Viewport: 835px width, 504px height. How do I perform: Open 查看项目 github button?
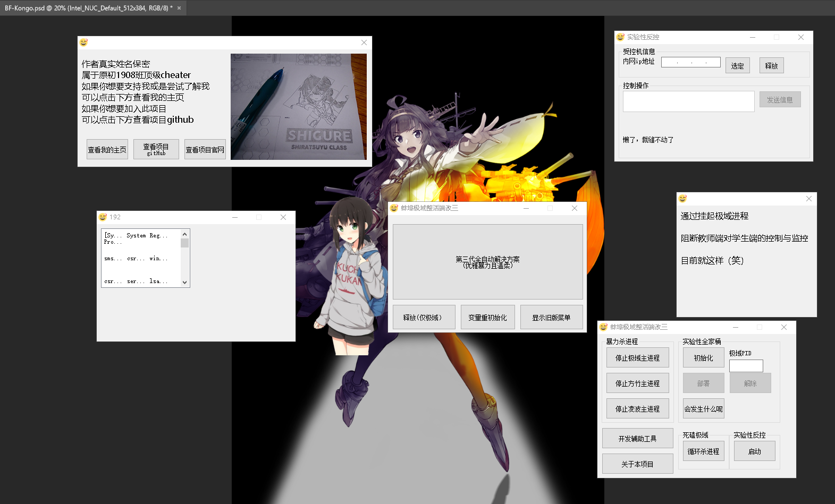pos(156,150)
